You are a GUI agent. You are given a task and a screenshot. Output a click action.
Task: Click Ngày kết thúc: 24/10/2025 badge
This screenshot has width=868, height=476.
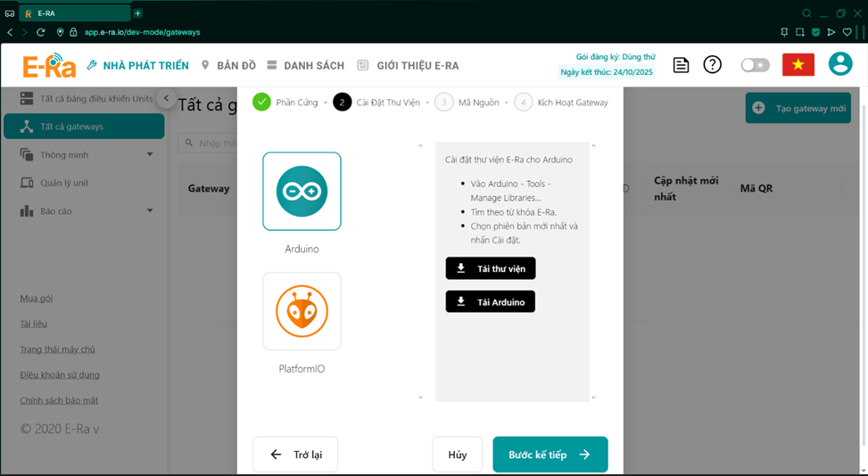[607, 72]
